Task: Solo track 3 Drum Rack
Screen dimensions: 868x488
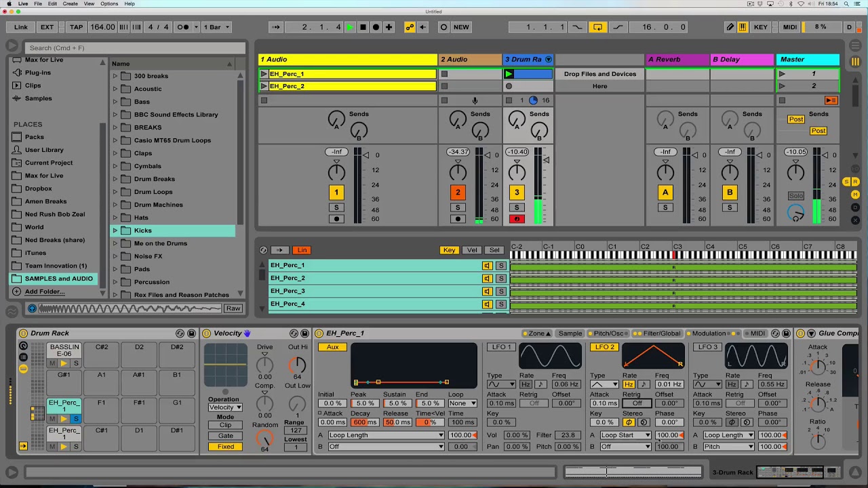Action: coord(517,207)
